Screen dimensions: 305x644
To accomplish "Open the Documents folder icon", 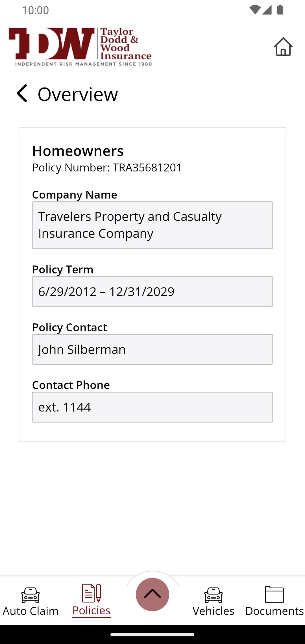I will click(274, 594).
